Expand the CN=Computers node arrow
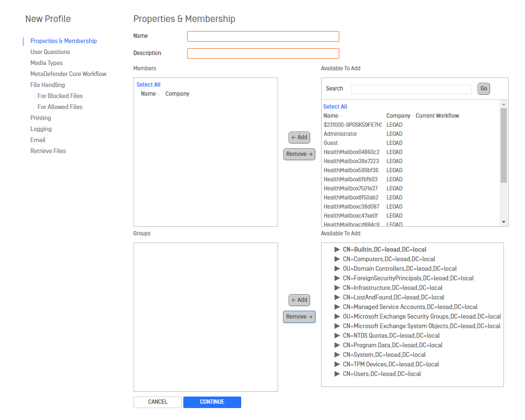 (x=337, y=259)
